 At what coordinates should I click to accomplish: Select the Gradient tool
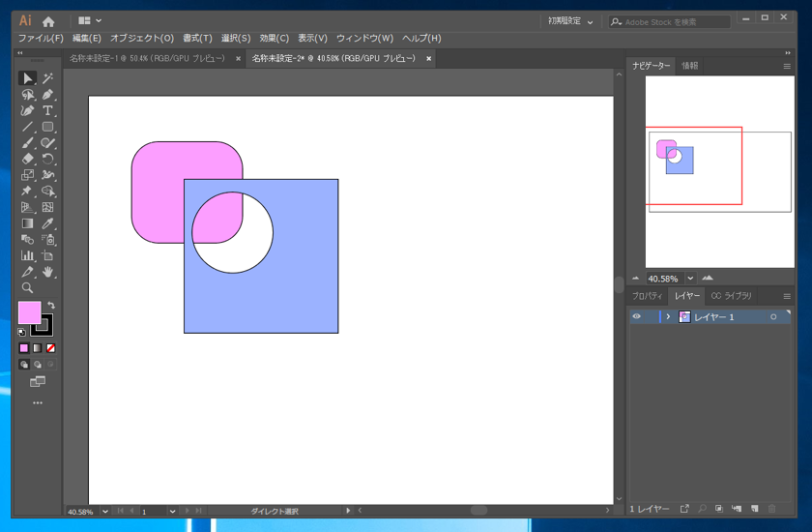[27, 223]
